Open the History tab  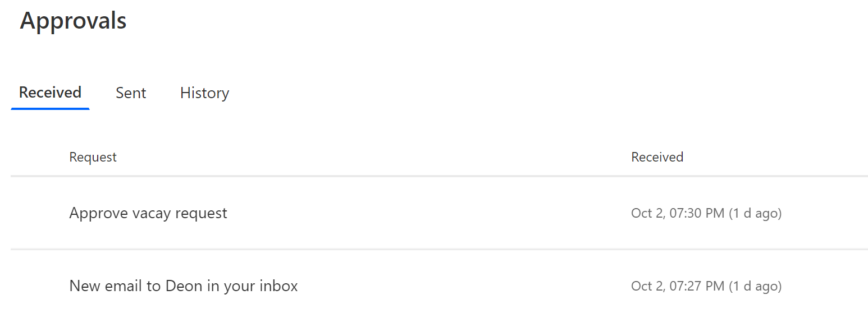[204, 93]
